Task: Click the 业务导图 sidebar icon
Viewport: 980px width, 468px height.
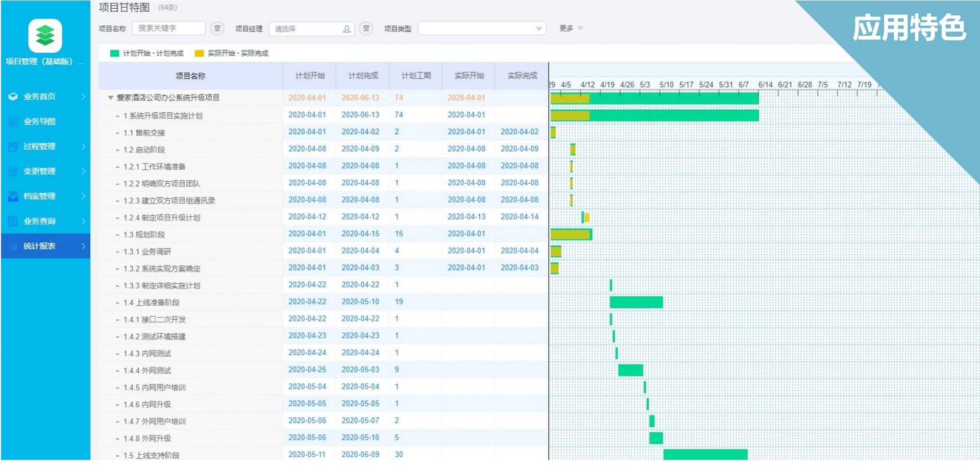Action: [13, 121]
